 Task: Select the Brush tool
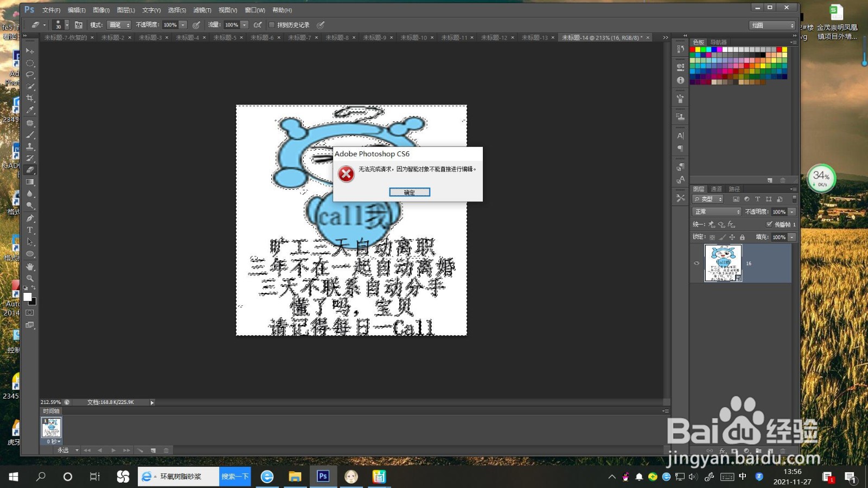(30, 135)
